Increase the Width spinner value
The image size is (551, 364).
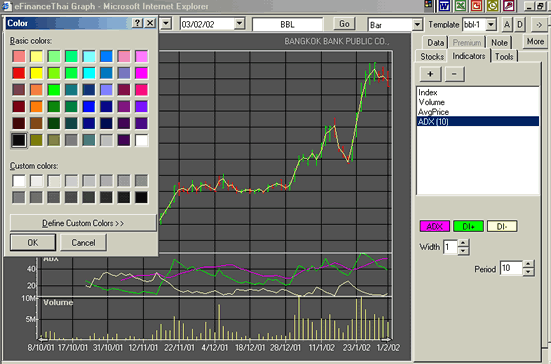(x=463, y=243)
